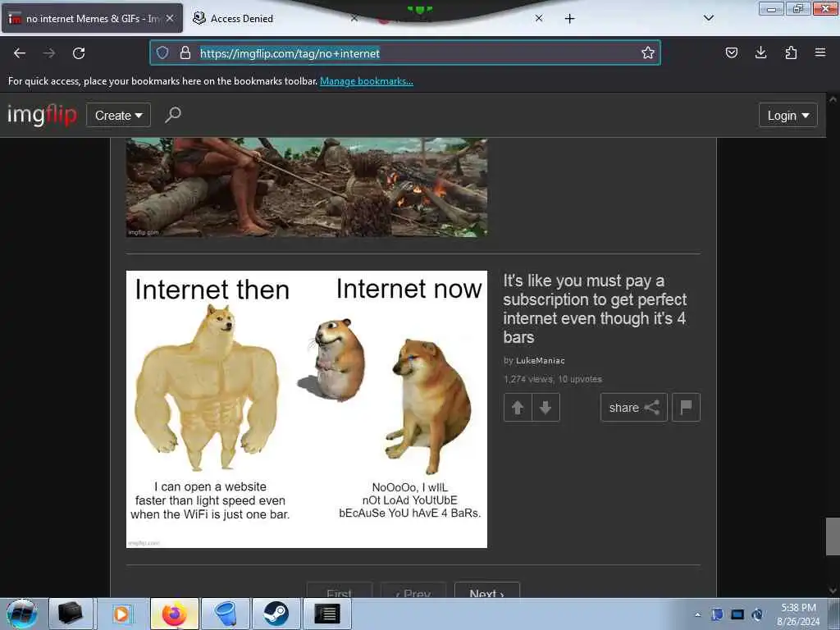Go back to the previous page
840x630 pixels.
[x=20, y=53]
